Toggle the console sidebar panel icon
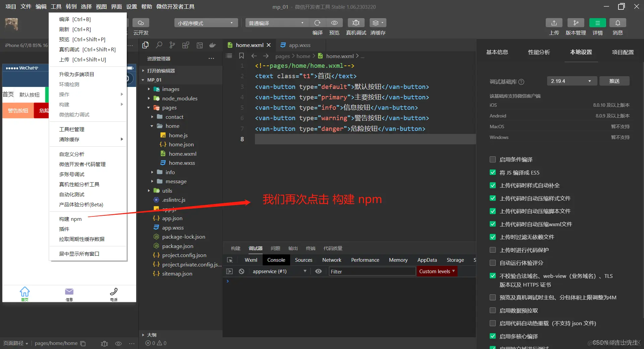Viewport: 644px width, 349px height. (x=229, y=271)
